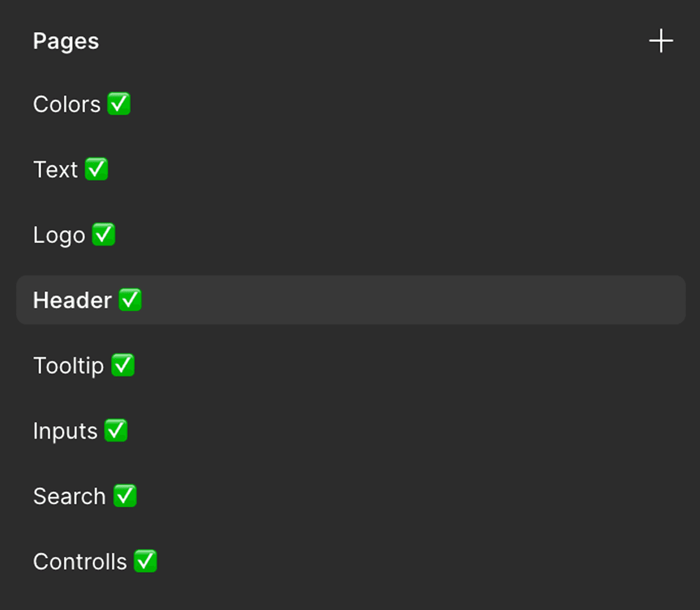Click the green checkmark after Tooltip
The width and height of the screenshot is (700, 610).
tap(123, 365)
